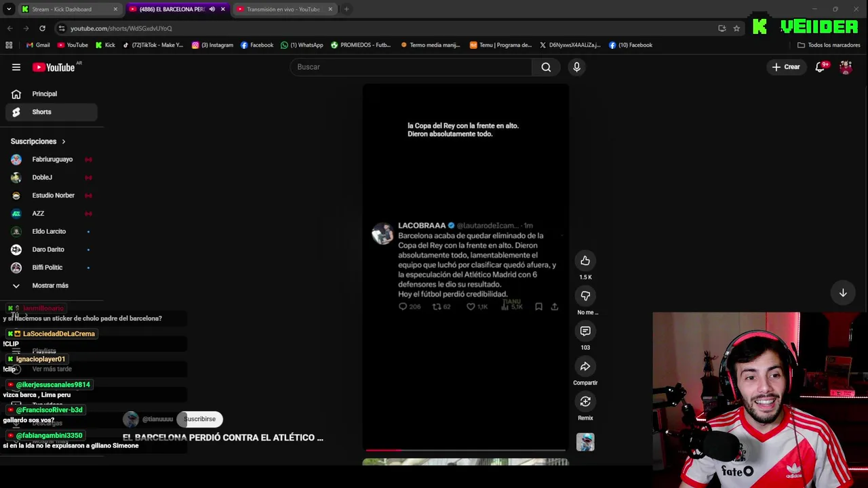Open the D6NyxwsX4AALiZa X bookmark

click(x=570, y=45)
